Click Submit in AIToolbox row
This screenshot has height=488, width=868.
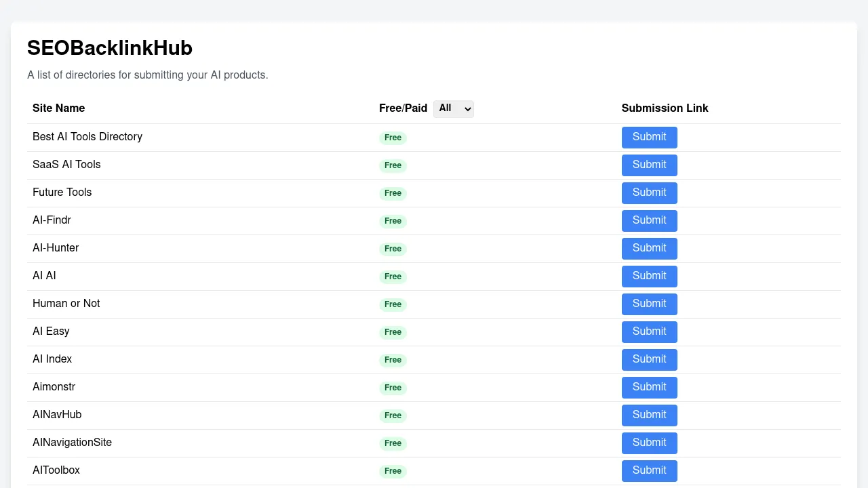click(649, 470)
